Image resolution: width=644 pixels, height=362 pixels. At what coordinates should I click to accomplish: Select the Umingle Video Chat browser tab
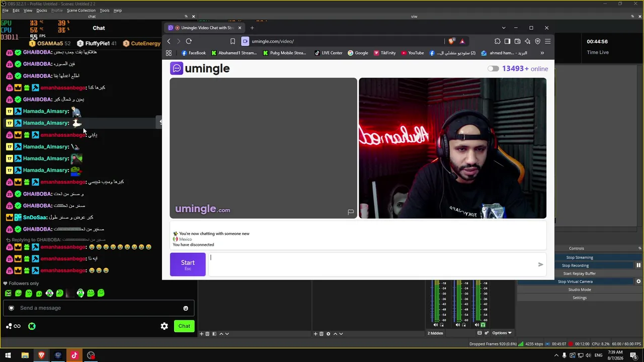click(205, 28)
